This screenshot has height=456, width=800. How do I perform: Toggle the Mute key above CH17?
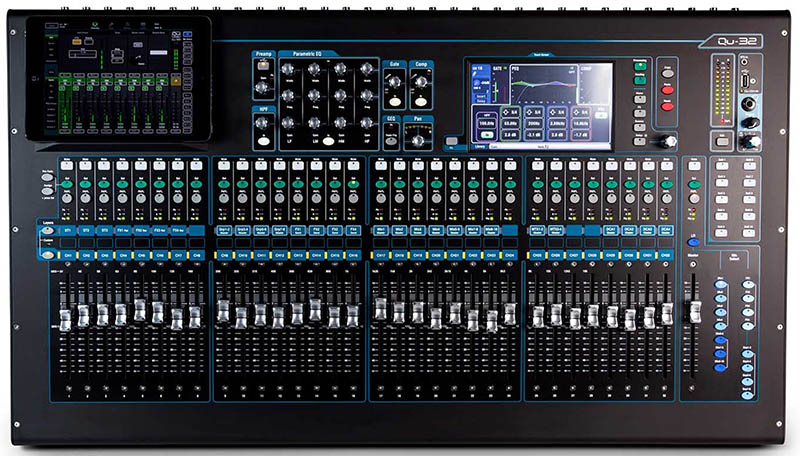(x=381, y=165)
